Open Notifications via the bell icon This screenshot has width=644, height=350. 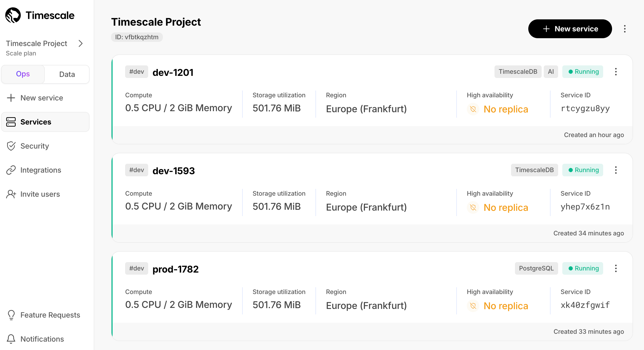click(x=11, y=339)
